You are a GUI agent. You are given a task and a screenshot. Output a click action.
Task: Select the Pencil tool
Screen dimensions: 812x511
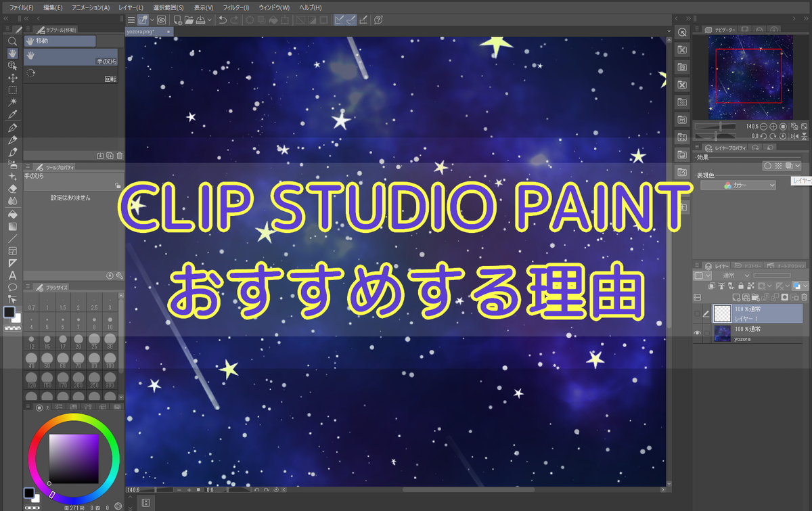coord(12,140)
